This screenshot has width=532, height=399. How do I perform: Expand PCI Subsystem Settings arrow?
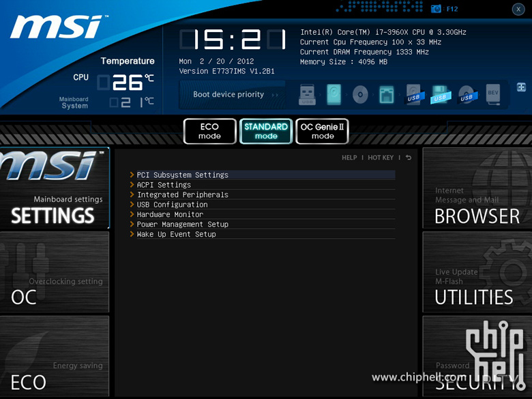132,175
